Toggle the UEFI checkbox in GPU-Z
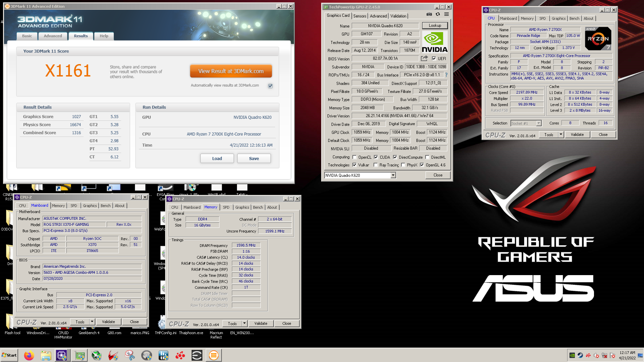 (x=434, y=58)
